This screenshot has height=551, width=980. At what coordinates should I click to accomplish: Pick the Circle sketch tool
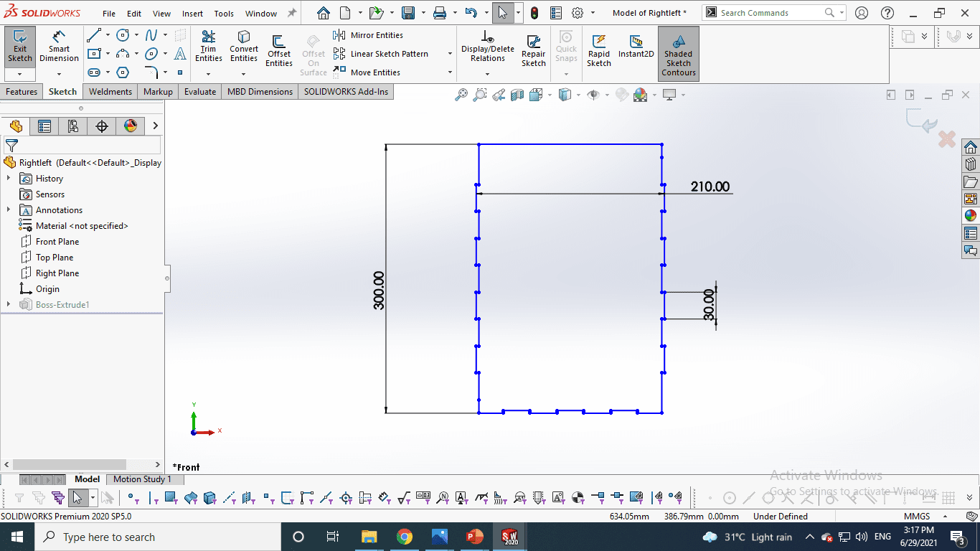(x=123, y=35)
